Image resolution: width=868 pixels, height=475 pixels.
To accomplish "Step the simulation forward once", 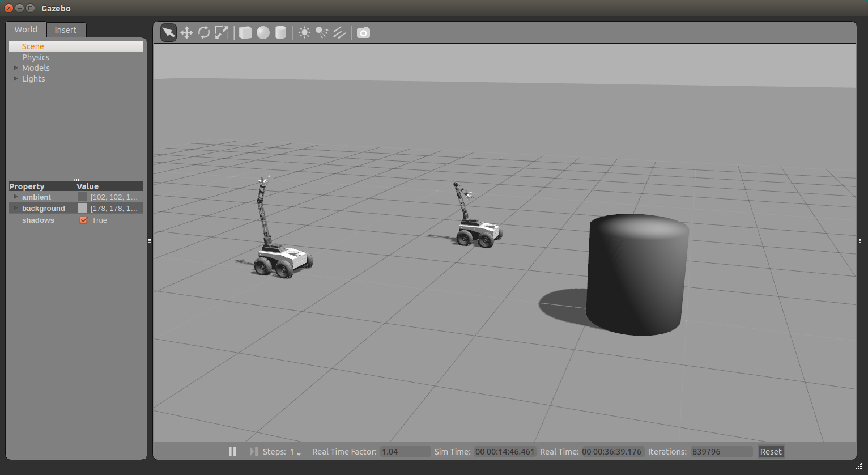I will tap(253, 452).
